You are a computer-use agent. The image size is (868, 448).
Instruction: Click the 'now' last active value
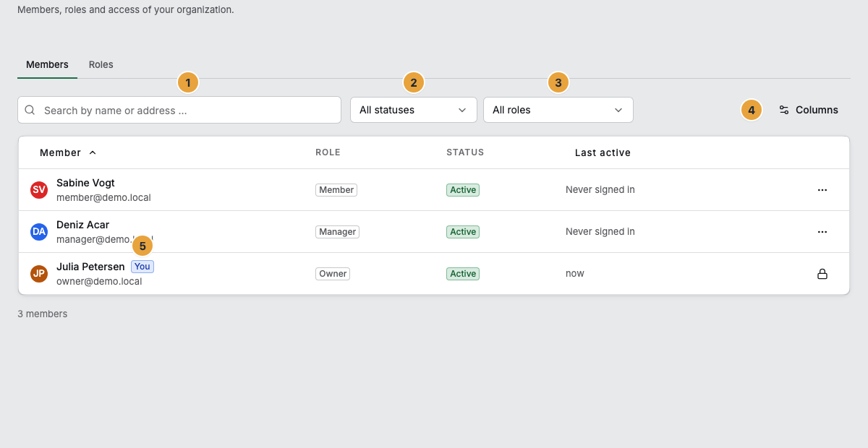[x=575, y=274]
